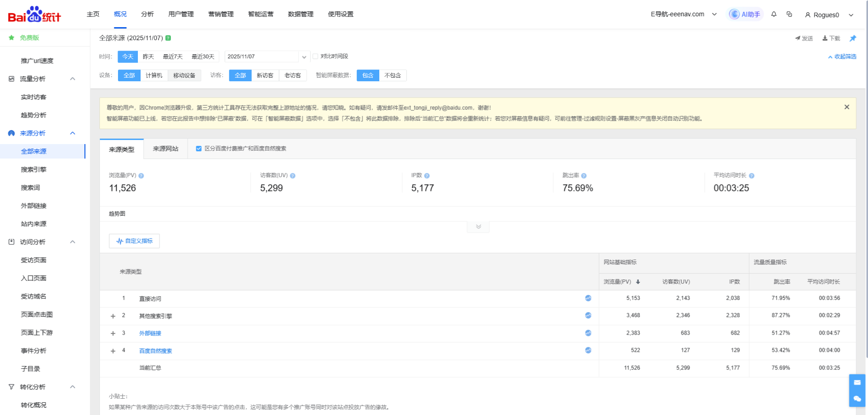868x415 pixels.
Task: Click the pin icon beside 下载
Action: pyautogui.click(x=853, y=38)
